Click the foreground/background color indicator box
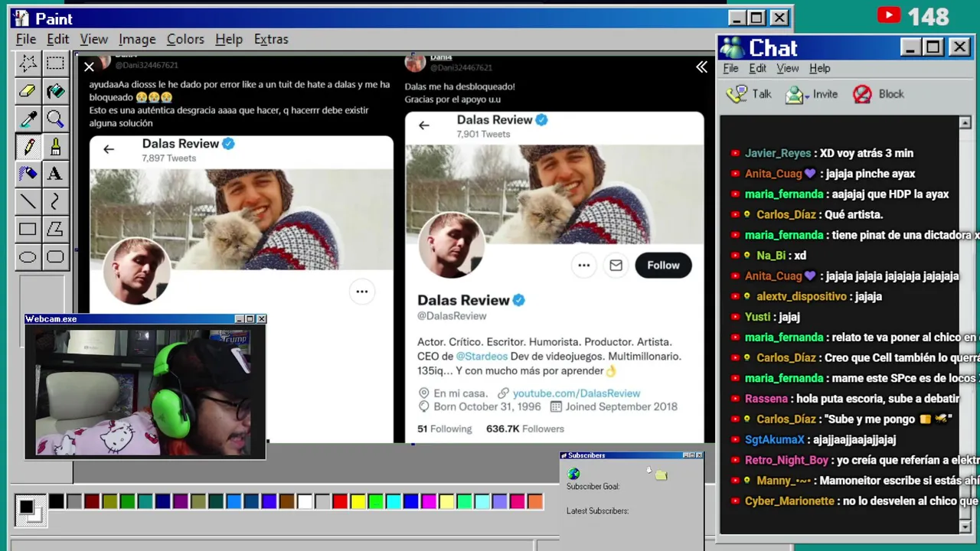 tap(31, 510)
